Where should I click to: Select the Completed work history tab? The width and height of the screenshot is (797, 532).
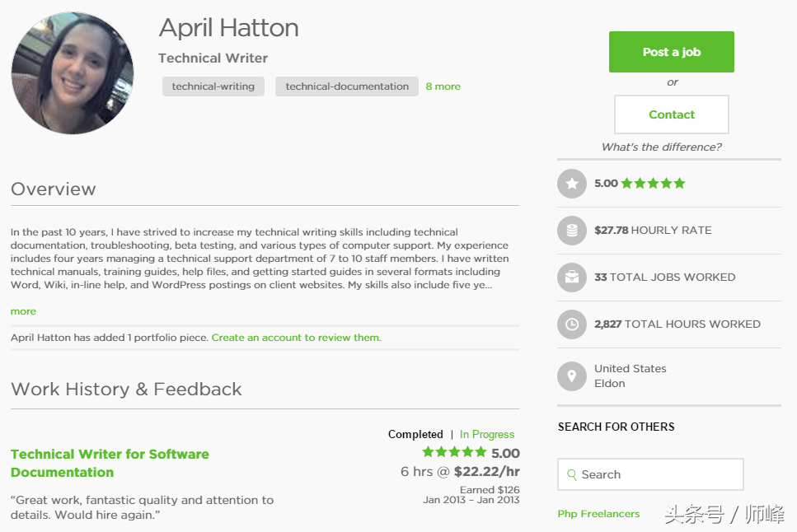pos(415,435)
